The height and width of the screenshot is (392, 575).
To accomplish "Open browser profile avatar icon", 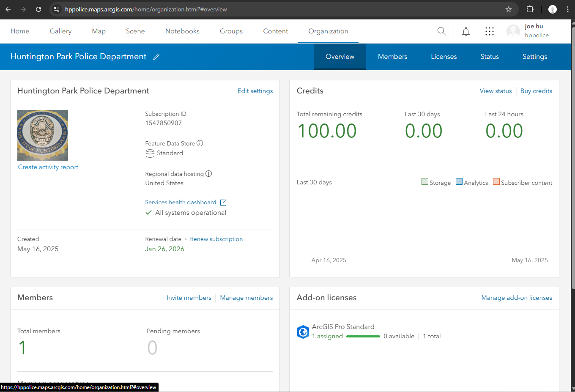I will click(552, 9).
